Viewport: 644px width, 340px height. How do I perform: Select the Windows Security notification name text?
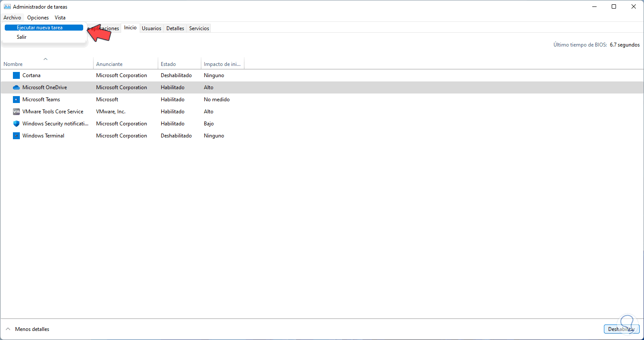coord(56,124)
